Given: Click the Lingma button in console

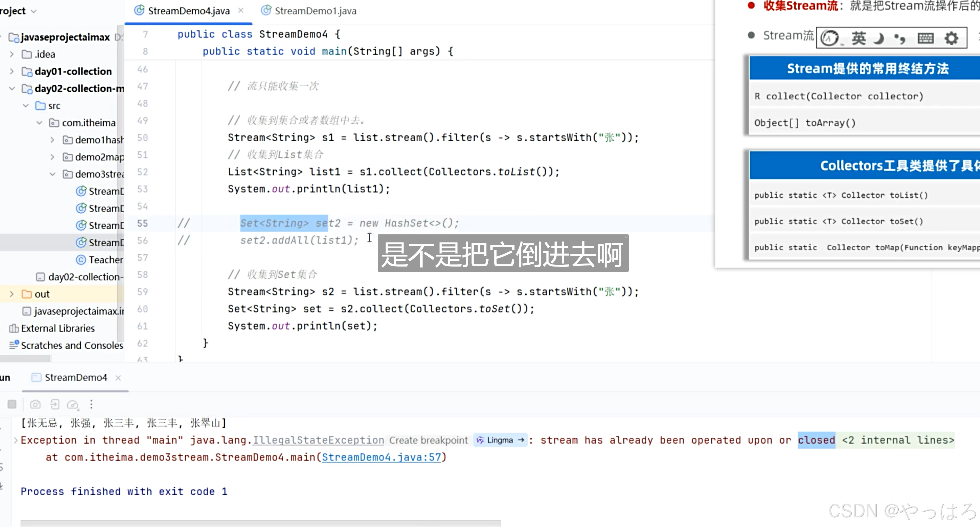Looking at the screenshot, I should coord(500,440).
